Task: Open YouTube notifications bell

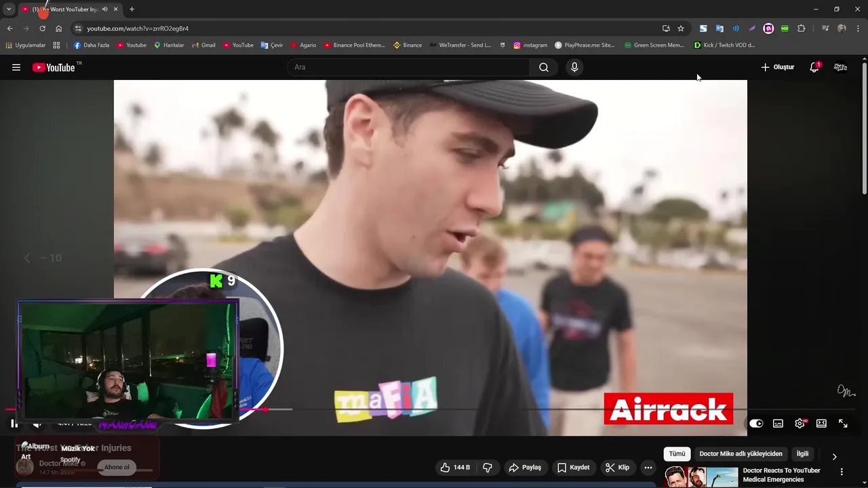Action: point(814,67)
